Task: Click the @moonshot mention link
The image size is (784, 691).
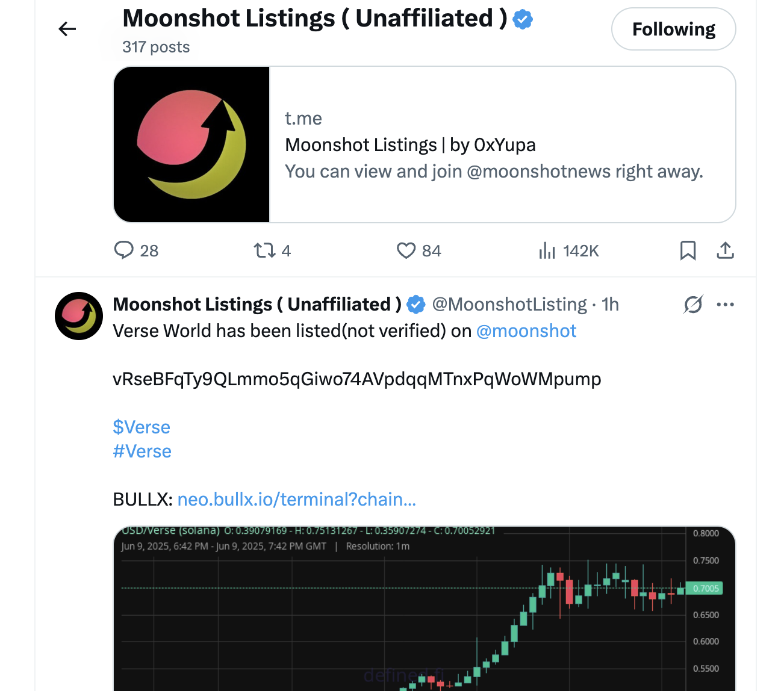Action: click(x=526, y=331)
